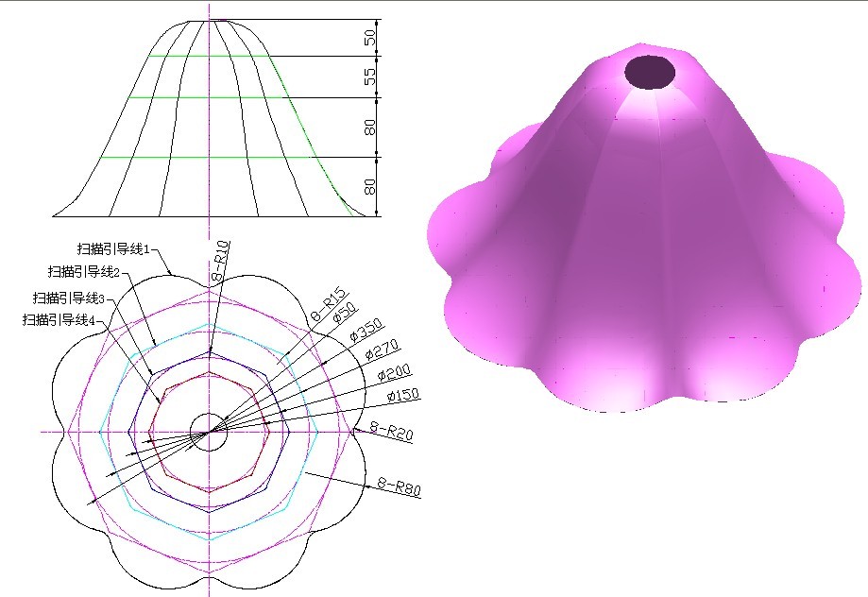The image size is (868, 597).
Task: Pick the Φ270 diameter dimension
Action: 382,350
